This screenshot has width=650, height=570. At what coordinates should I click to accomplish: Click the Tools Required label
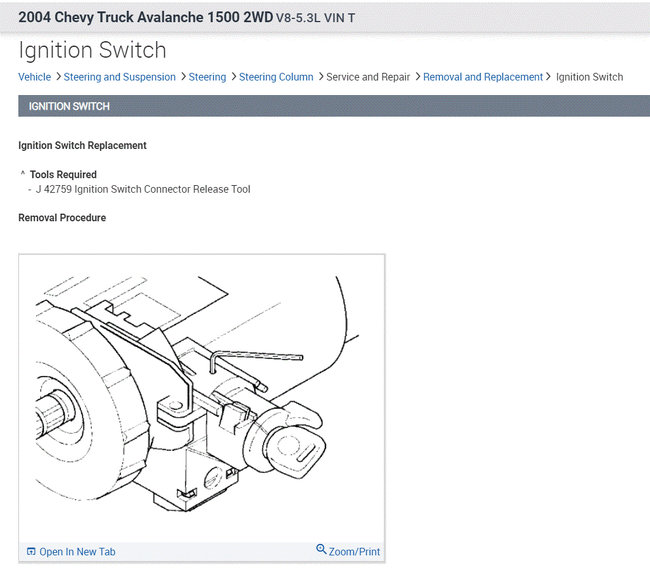pyautogui.click(x=63, y=175)
